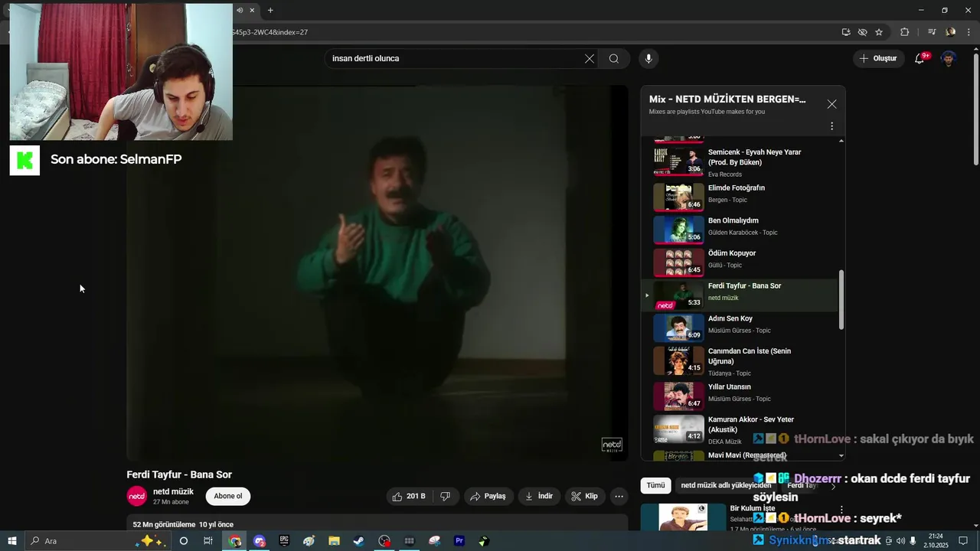Clear the search text with the X icon

(x=590, y=58)
